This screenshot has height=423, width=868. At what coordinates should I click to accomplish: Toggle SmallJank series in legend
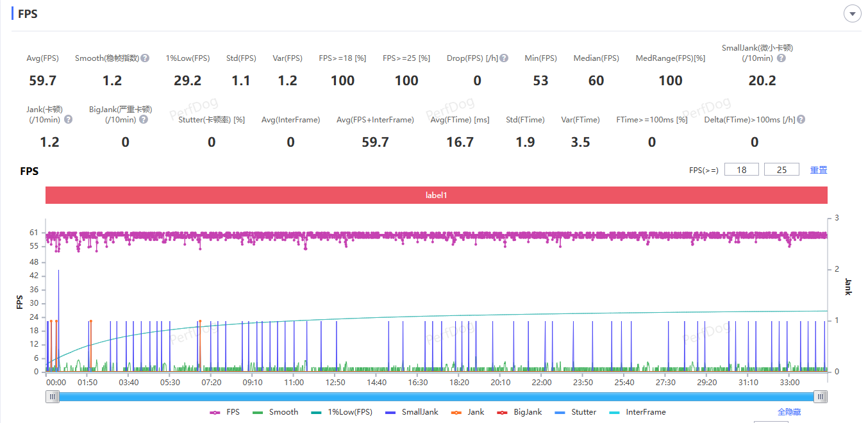412,412
